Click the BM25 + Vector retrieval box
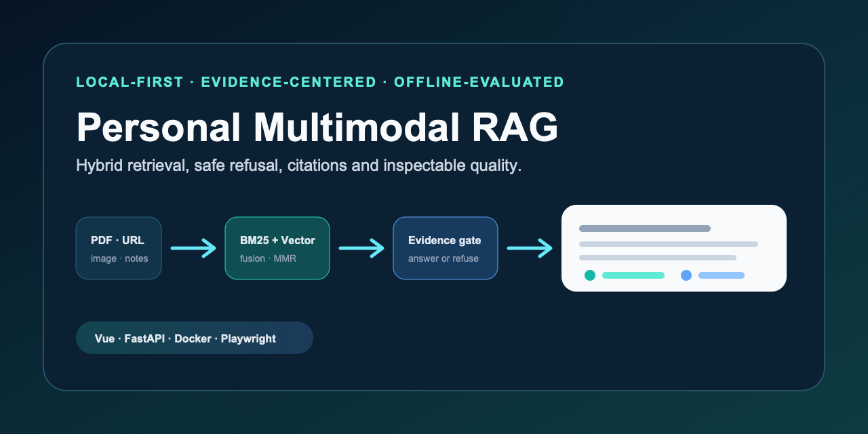Screen dimensions: 868x434 click(x=277, y=248)
